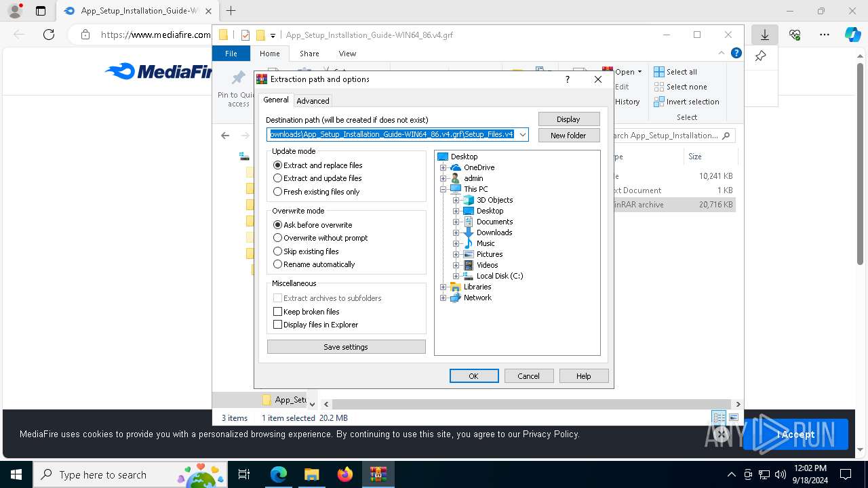868x488 pixels.
Task: Select Overwrite without prompt option
Action: [320, 238]
